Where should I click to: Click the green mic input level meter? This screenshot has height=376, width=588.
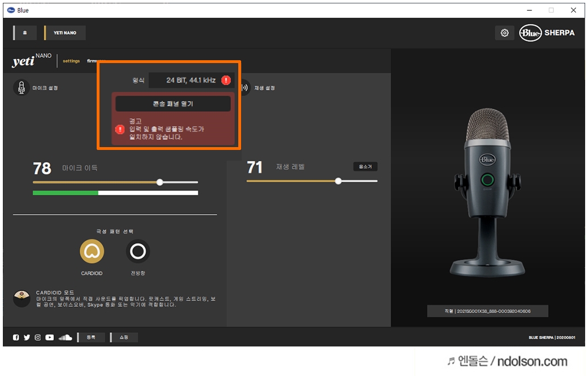point(115,193)
